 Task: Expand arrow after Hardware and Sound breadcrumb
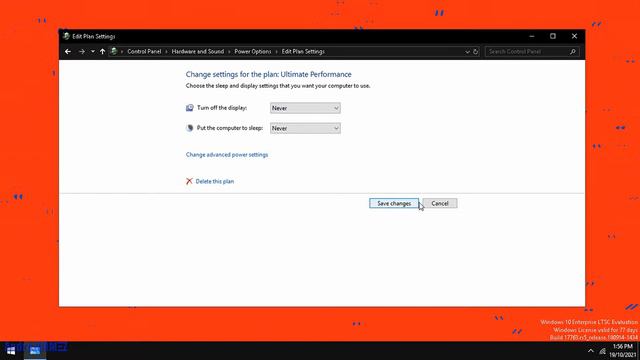click(x=229, y=52)
